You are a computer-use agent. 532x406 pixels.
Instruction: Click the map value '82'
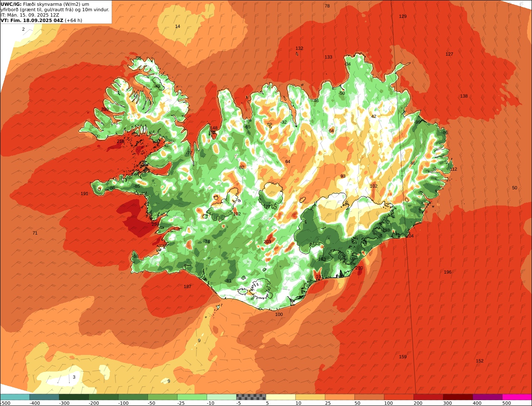tap(241, 167)
